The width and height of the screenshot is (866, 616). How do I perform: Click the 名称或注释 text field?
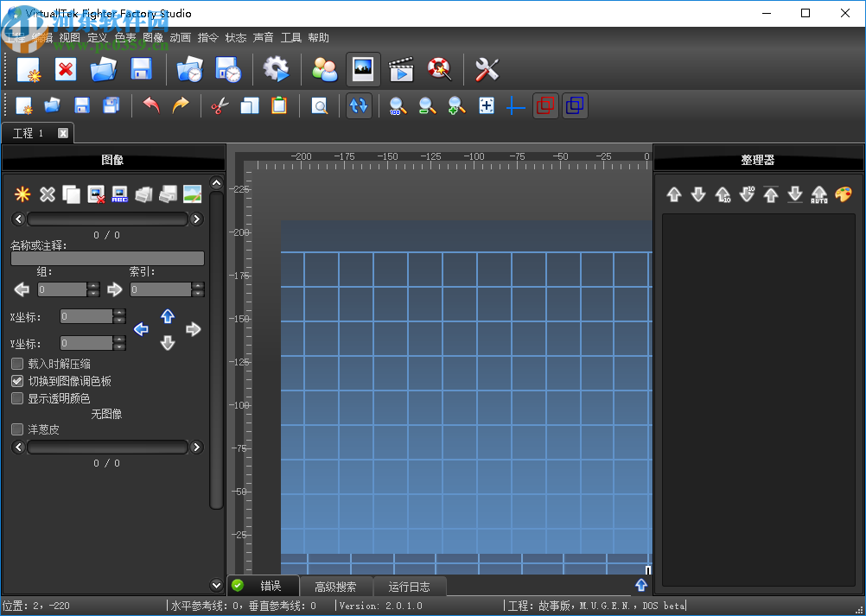(x=107, y=258)
